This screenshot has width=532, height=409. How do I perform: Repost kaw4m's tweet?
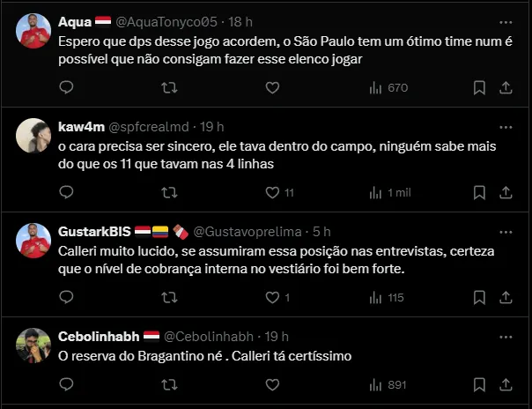[x=169, y=192]
